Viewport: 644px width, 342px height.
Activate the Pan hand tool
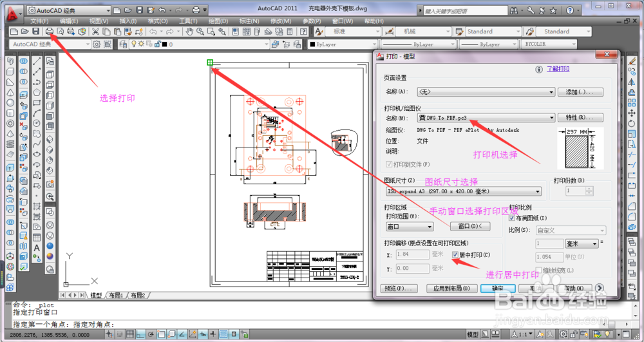pos(189,31)
